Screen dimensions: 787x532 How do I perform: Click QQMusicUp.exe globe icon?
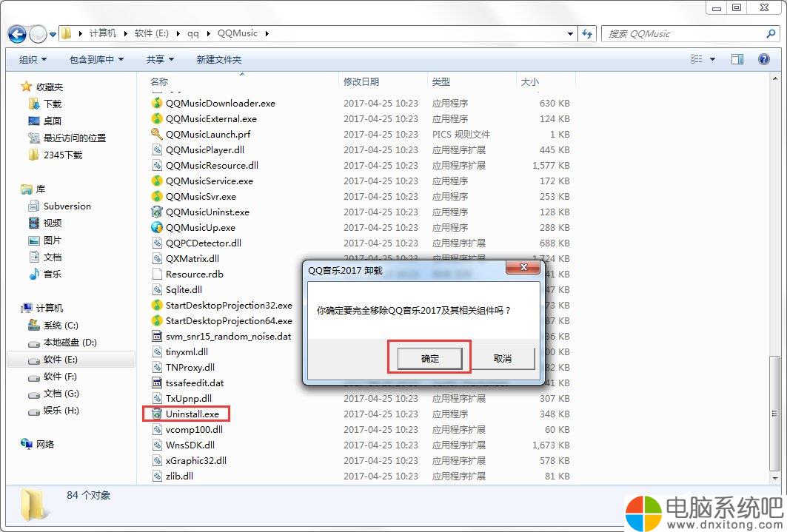pyautogui.click(x=157, y=227)
